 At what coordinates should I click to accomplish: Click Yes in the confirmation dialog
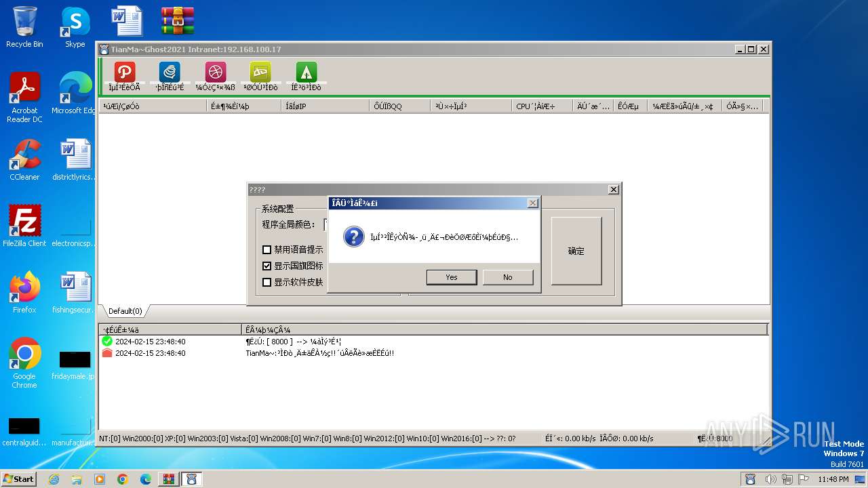(x=452, y=277)
